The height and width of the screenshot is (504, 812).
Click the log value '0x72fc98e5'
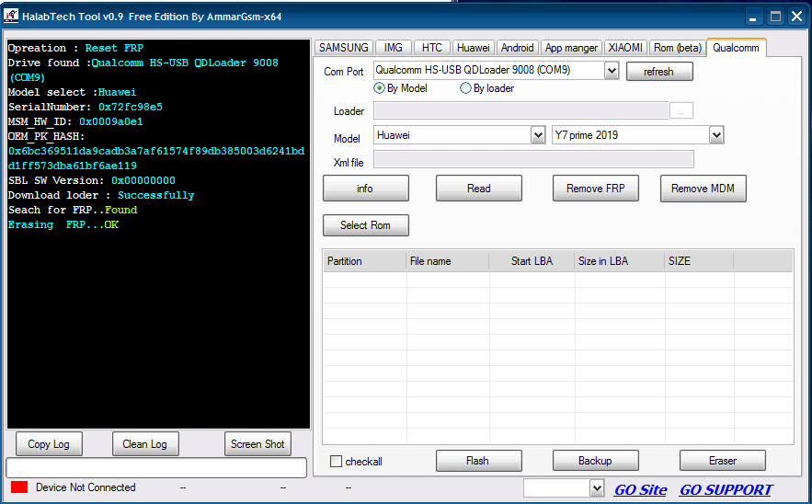pos(130,107)
